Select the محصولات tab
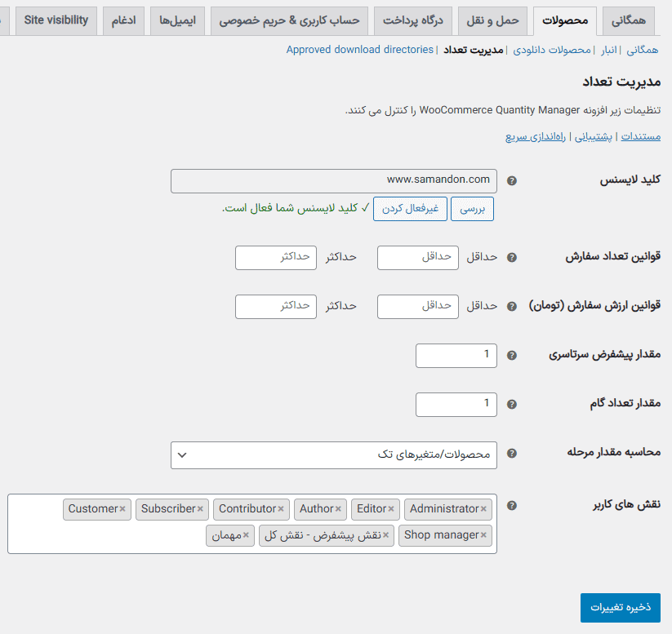This screenshot has width=672, height=634. tap(565, 20)
